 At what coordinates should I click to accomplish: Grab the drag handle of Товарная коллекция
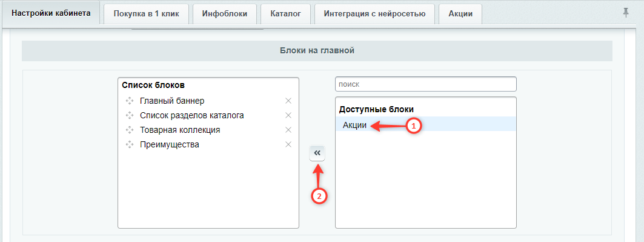pyautogui.click(x=130, y=130)
